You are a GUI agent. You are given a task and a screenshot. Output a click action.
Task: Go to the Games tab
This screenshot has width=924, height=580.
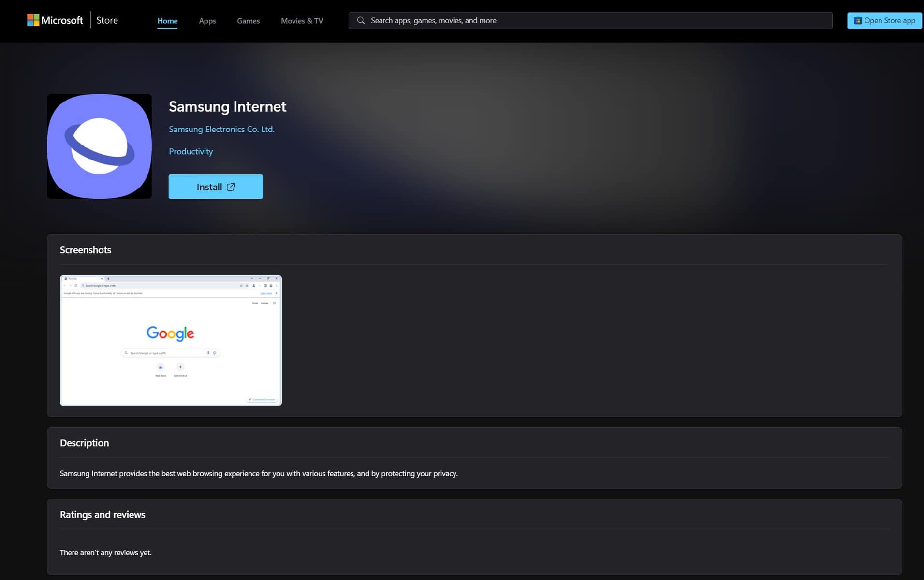click(248, 21)
